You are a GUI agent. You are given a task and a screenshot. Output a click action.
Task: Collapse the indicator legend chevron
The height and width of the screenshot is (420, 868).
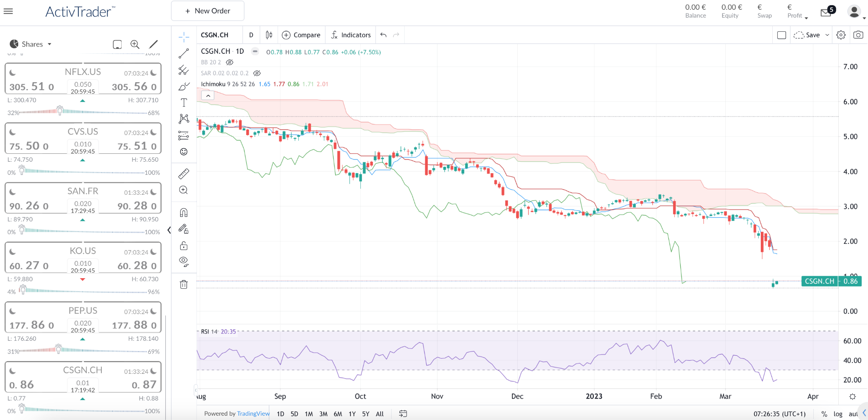pyautogui.click(x=208, y=96)
